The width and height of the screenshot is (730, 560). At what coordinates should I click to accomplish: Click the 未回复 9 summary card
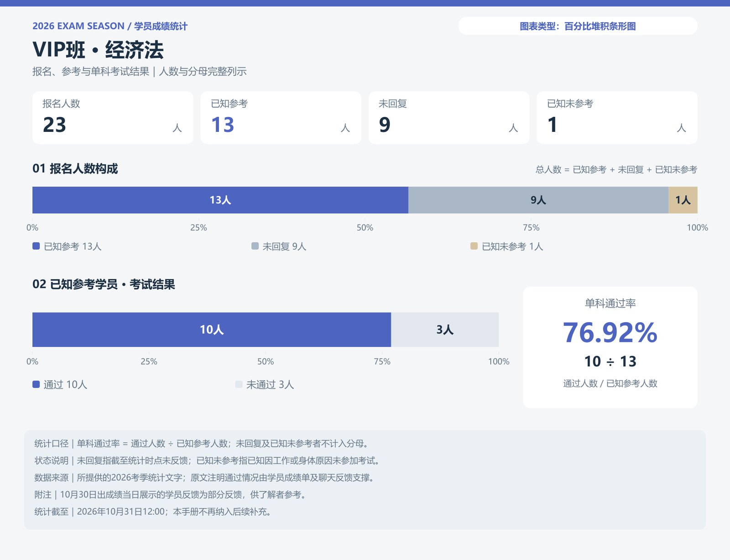449,118
